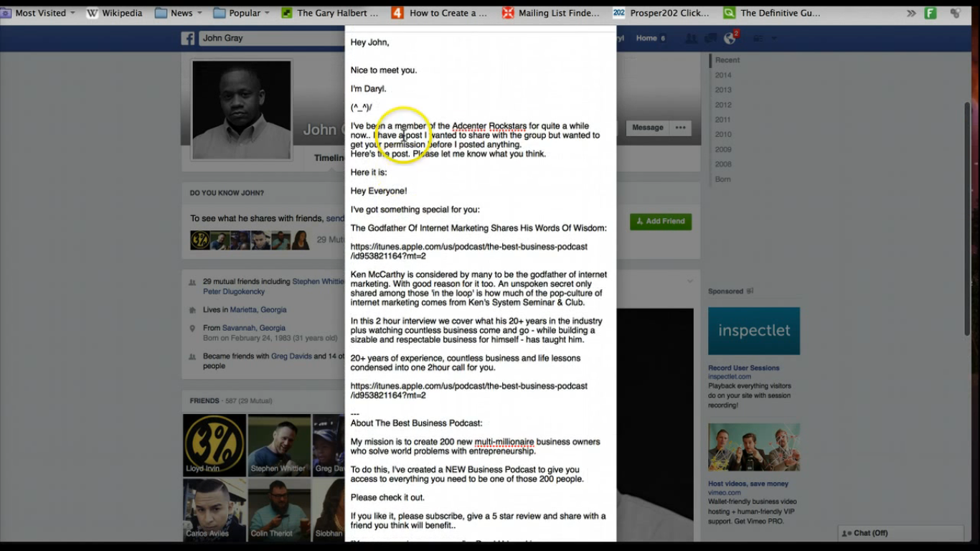
Task: Jump to 2014 in the timeline
Action: (723, 75)
